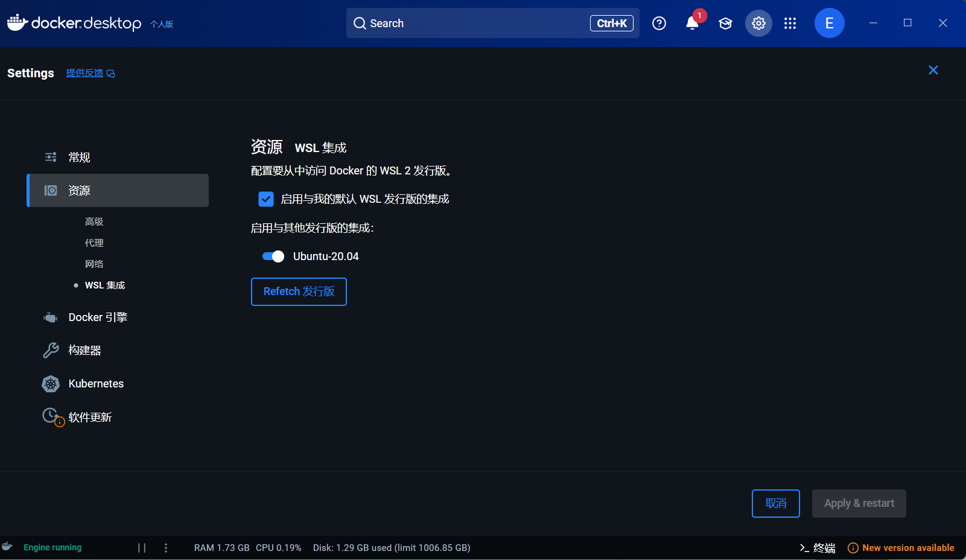
Task: Open the 软件更新 settings section
Action: (118, 417)
